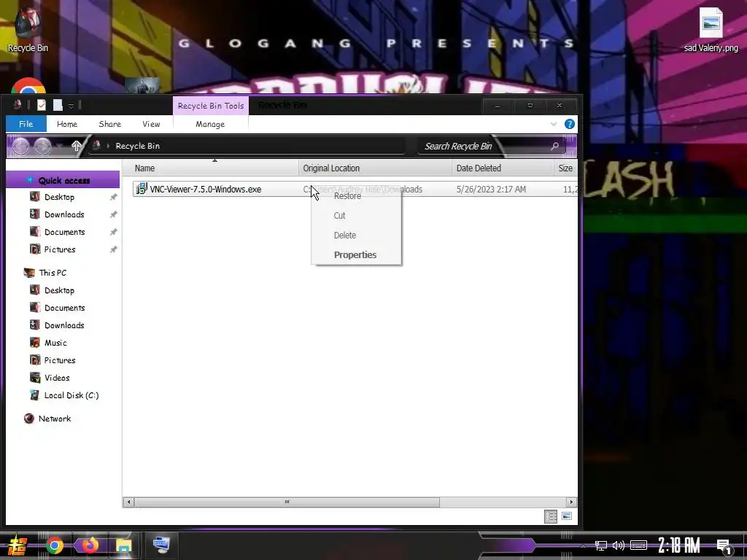Open the Customize Quick Access Toolbar dropdown

coord(71,106)
